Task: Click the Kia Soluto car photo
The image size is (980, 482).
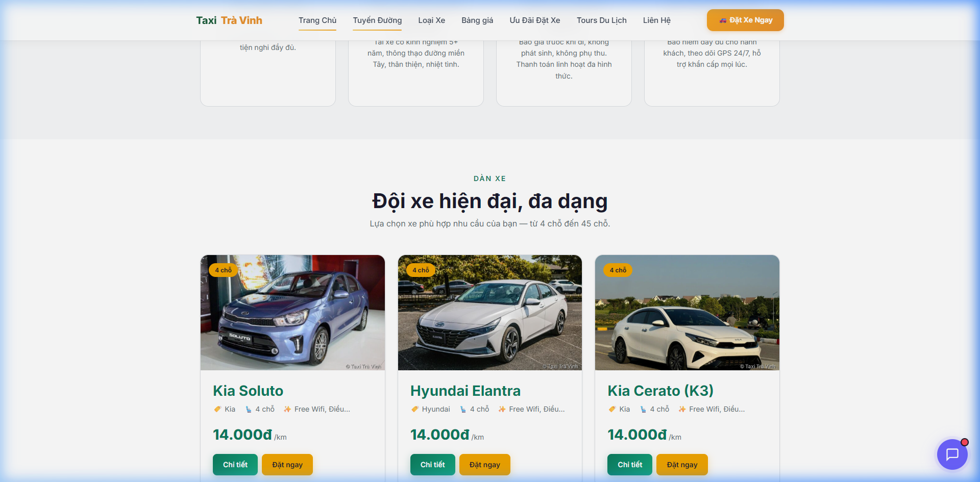Action: coord(292,313)
